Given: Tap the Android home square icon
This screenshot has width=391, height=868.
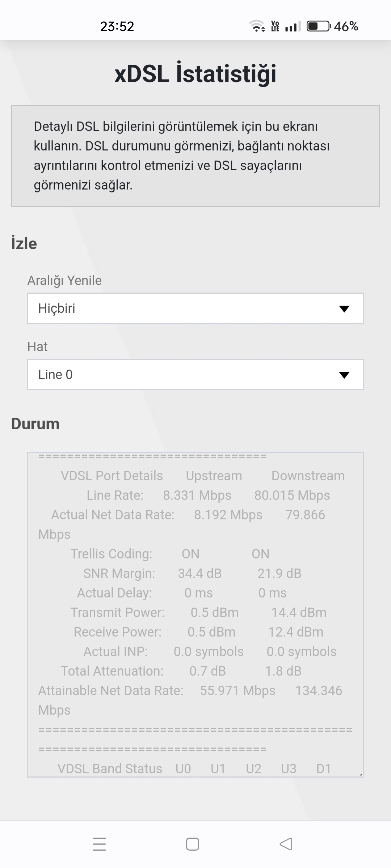Looking at the screenshot, I should pos(193,844).
